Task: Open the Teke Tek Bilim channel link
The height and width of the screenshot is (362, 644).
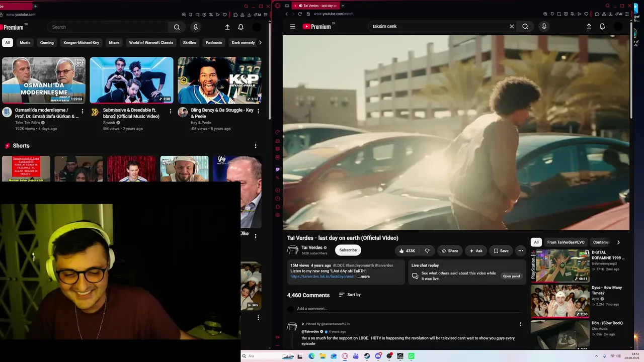Action: [27, 123]
